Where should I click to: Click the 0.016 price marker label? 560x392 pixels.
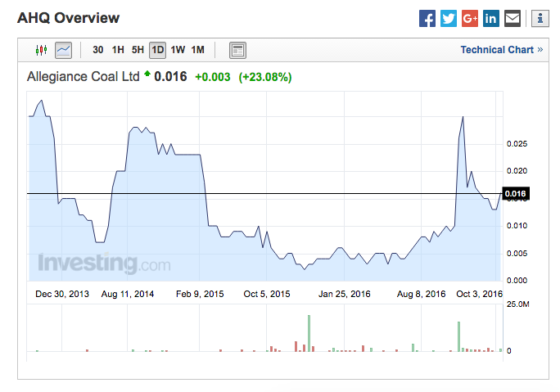tap(516, 194)
